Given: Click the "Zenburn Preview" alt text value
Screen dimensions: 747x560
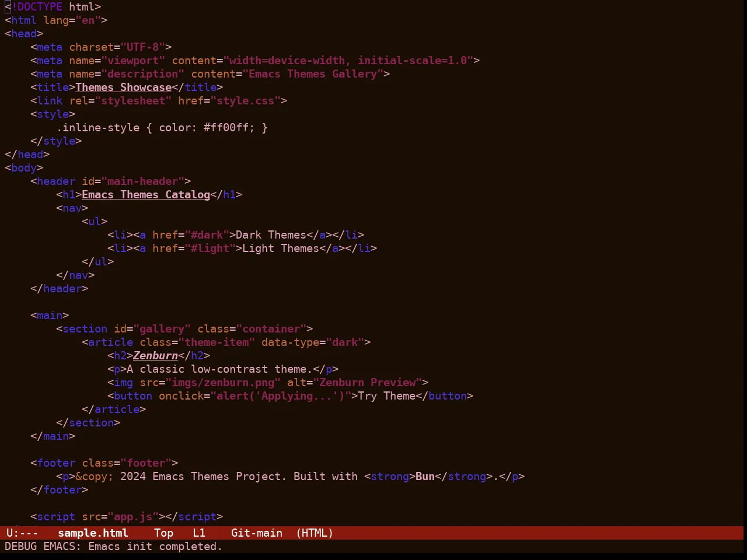Looking at the screenshot, I should point(368,382).
